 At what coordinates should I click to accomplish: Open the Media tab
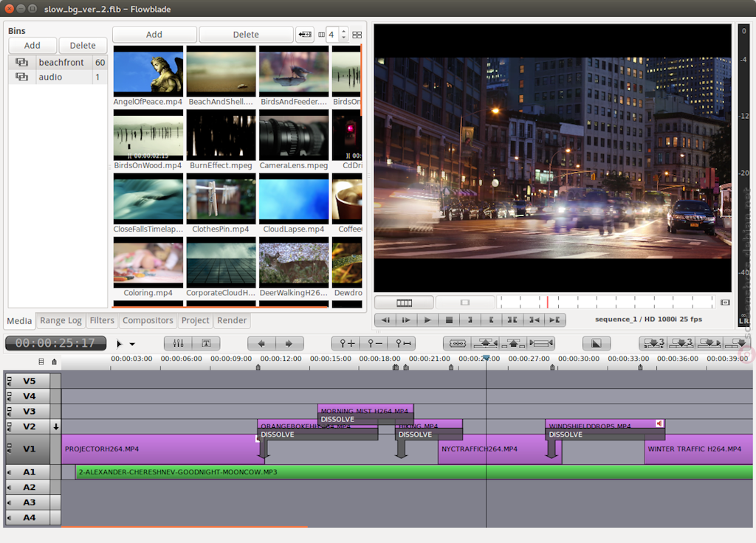pyautogui.click(x=19, y=321)
